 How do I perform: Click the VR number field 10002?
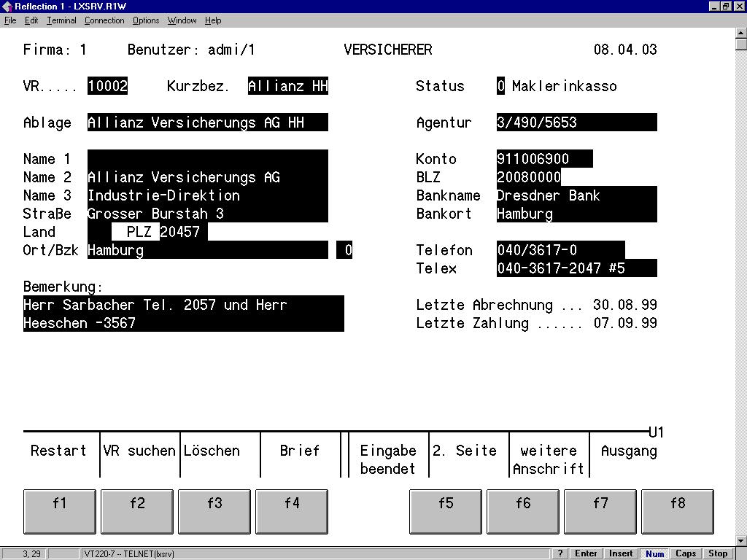[x=108, y=86]
